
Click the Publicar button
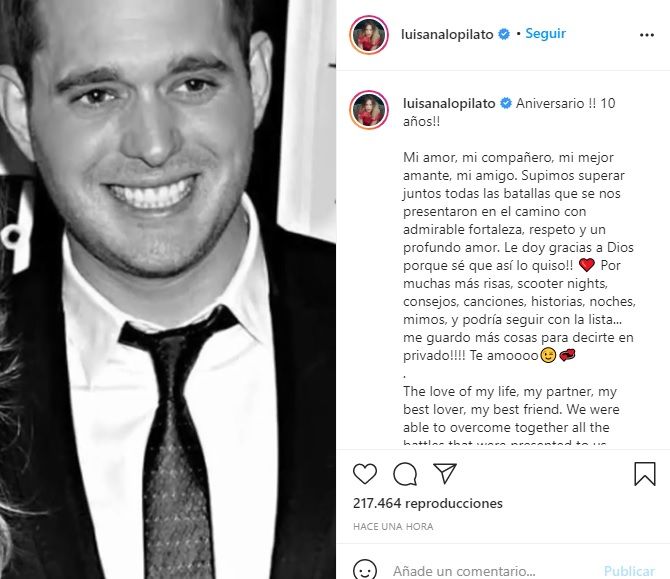point(629,571)
